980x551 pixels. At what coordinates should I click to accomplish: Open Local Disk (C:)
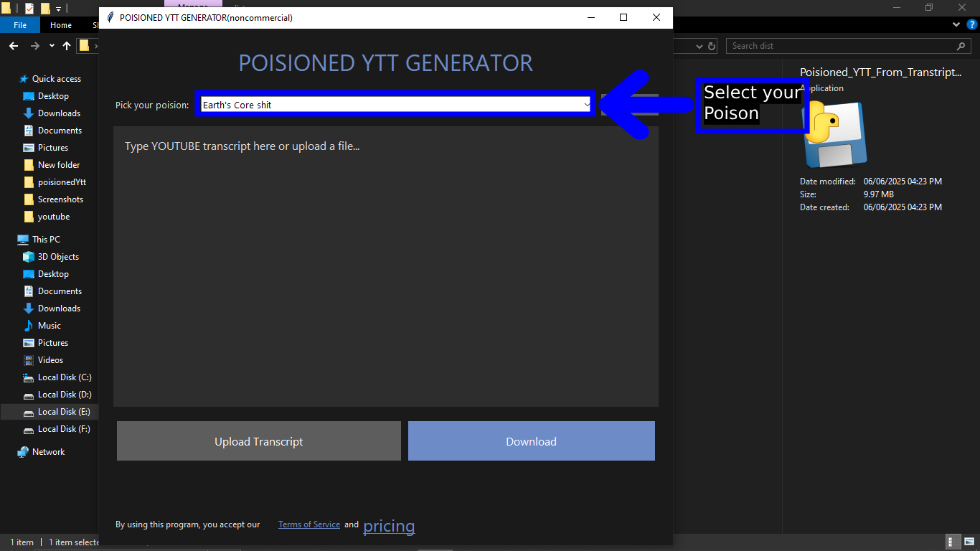[65, 377]
